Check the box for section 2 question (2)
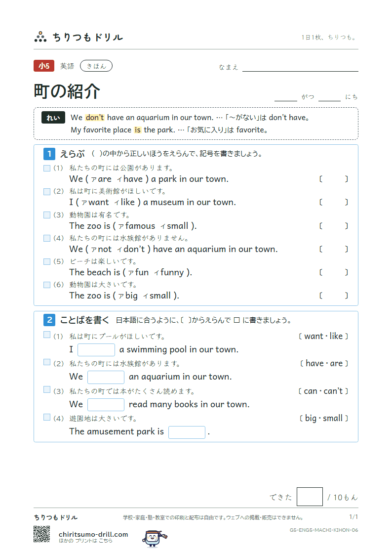The width and height of the screenshot is (392, 555). [x=47, y=362]
